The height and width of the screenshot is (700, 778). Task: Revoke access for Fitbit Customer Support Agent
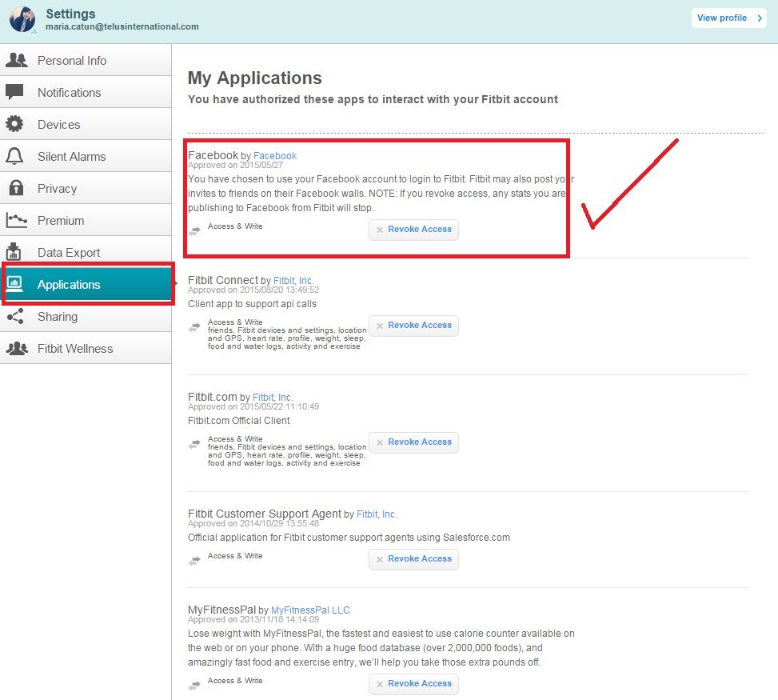[414, 559]
